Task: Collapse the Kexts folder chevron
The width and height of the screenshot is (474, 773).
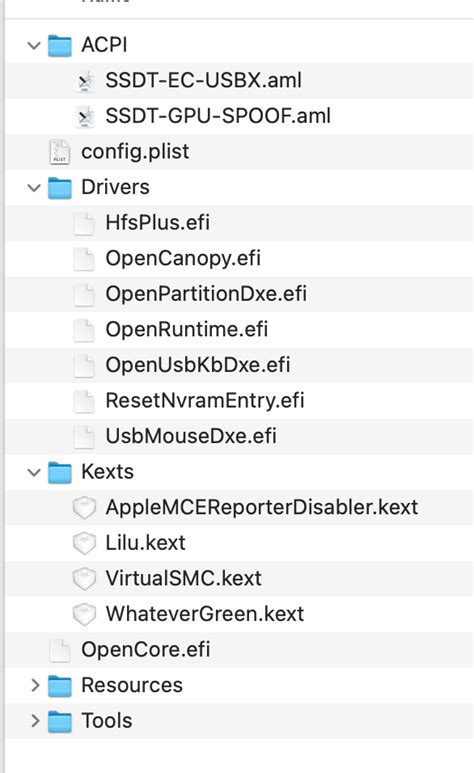Action: [34, 472]
